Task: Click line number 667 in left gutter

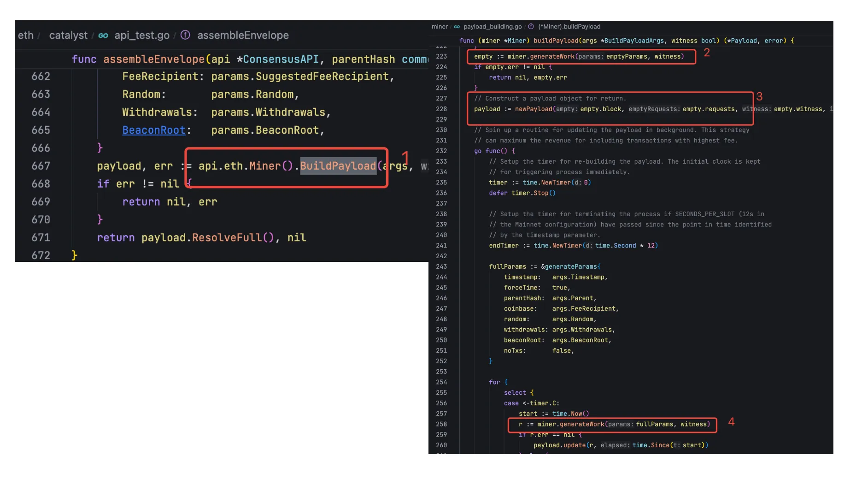Action: pyautogui.click(x=41, y=166)
